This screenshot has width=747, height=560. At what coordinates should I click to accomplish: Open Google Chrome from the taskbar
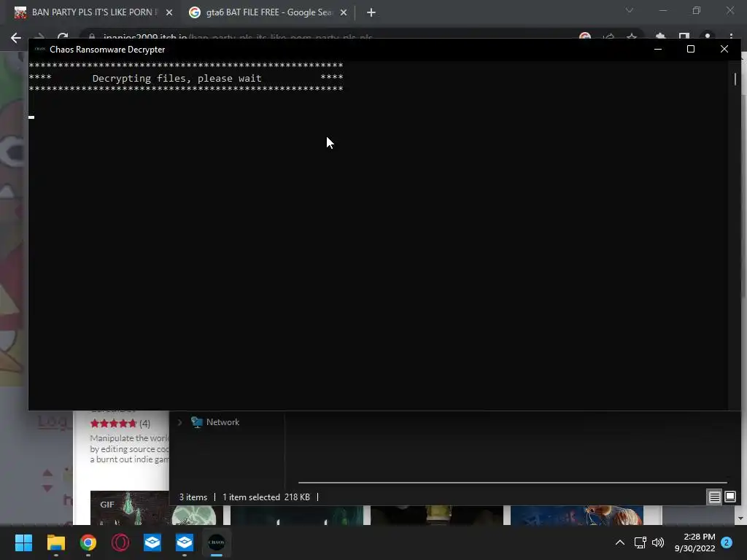click(x=88, y=542)
